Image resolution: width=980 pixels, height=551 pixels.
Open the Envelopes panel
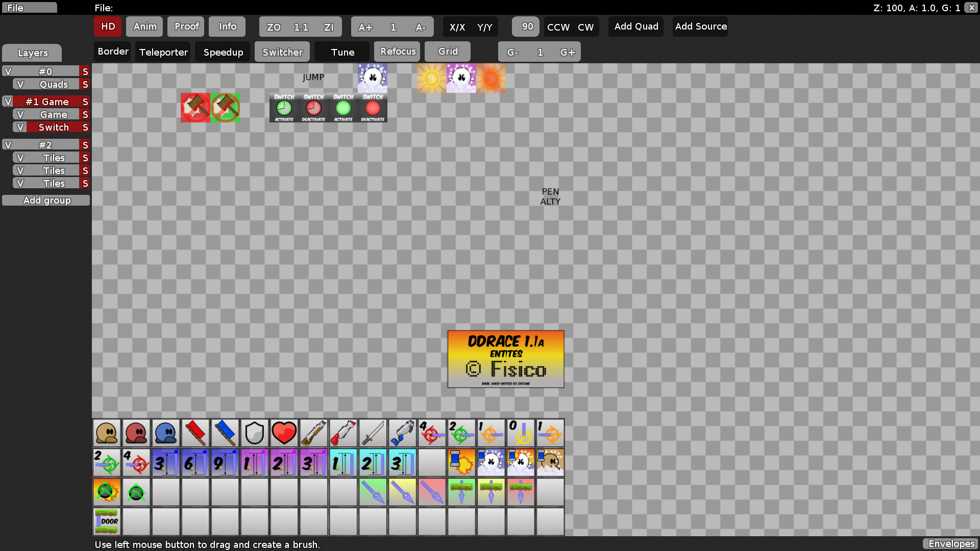pos(951,544)
